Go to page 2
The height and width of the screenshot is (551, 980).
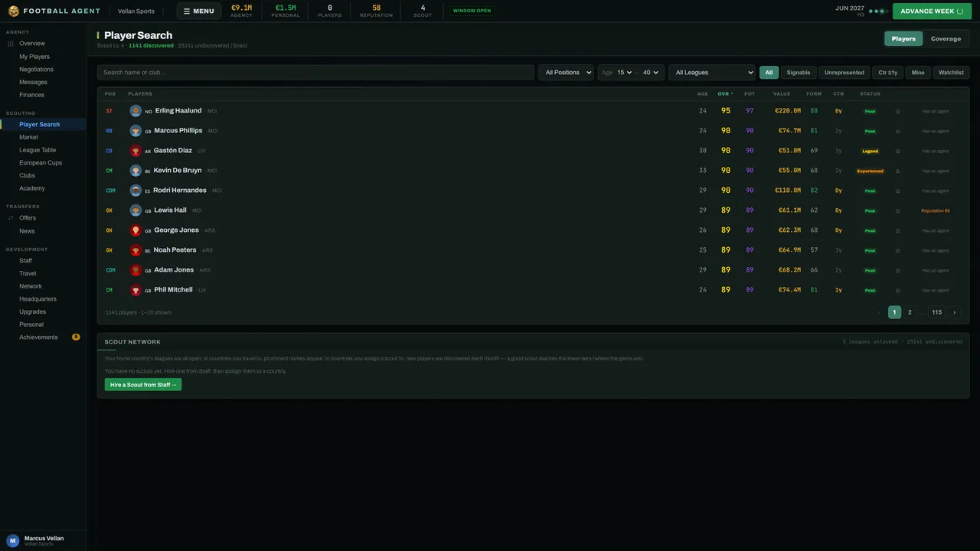[910, 312]
